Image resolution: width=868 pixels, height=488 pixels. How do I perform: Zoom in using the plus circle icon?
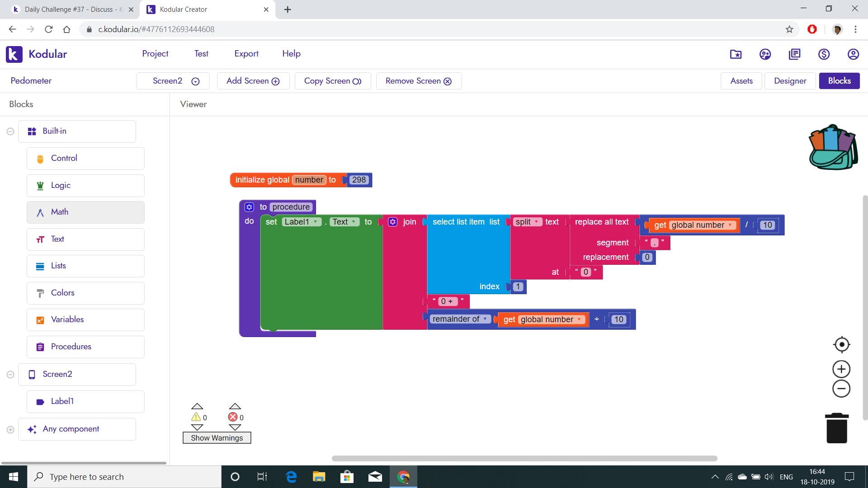click(x=841, y=369)
